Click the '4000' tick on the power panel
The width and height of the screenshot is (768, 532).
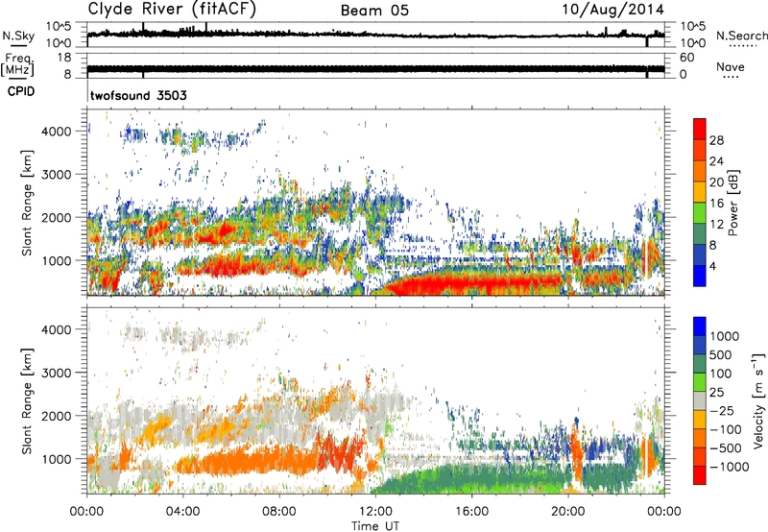[x=57, y=132]
